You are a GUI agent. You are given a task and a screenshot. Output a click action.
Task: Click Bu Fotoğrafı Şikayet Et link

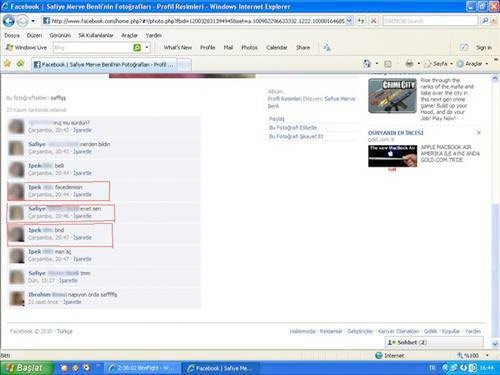296,136
